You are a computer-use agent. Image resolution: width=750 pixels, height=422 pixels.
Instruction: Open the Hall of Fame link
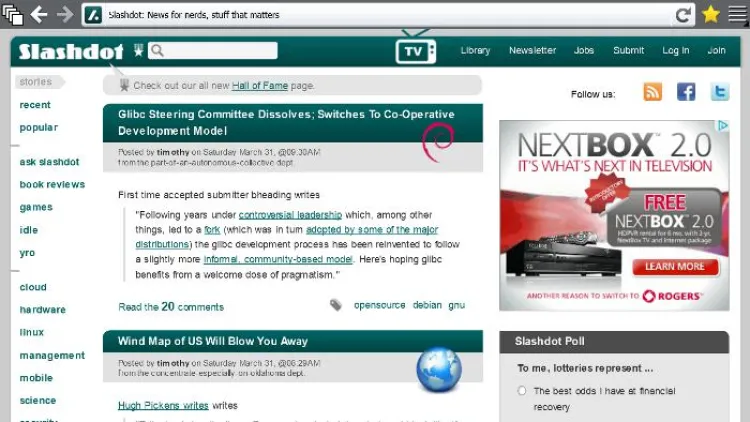click(x=260, y=86)
